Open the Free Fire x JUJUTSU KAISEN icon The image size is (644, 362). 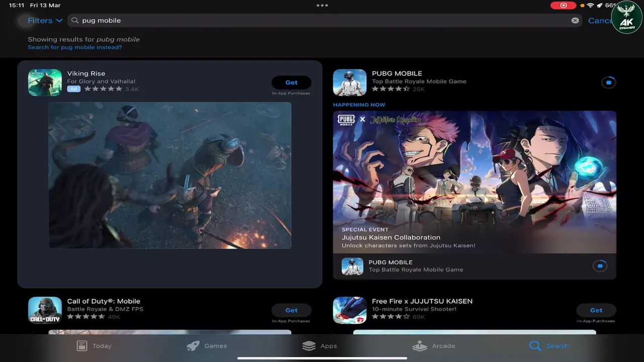pyautogui.click(x=350, y=310)
